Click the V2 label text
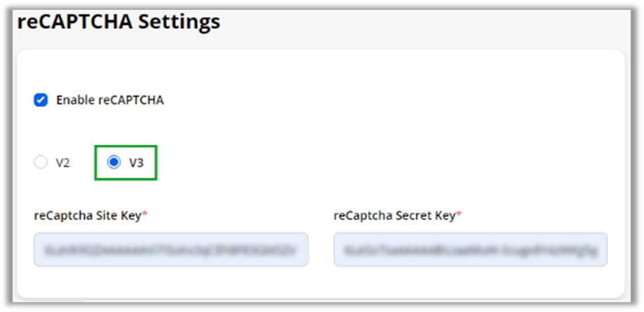The image size is (644, 312). click(x=63, y=163)
